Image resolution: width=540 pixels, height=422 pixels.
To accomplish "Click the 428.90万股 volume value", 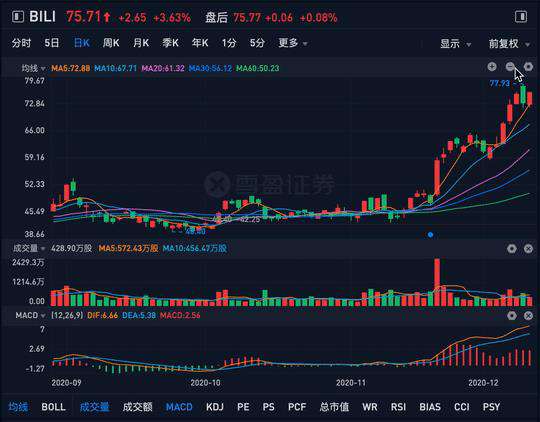I will pos(71,248).
